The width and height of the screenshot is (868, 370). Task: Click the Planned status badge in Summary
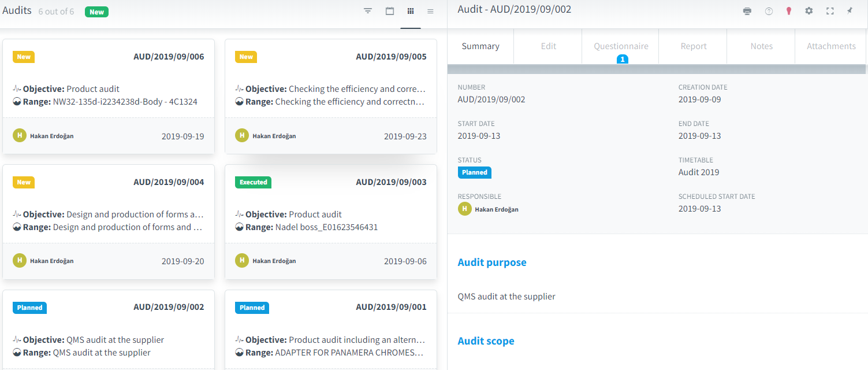click(475, 172)
